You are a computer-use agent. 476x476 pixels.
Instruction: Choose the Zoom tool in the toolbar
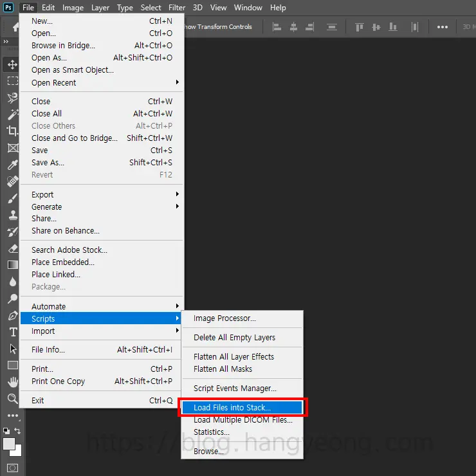coord(12,399)
